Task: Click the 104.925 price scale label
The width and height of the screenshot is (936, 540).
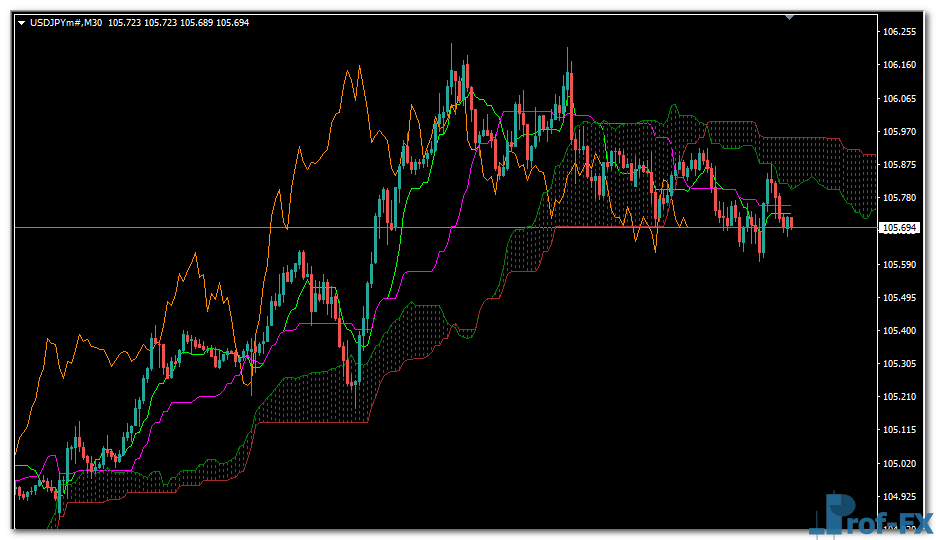Action: 901,496
